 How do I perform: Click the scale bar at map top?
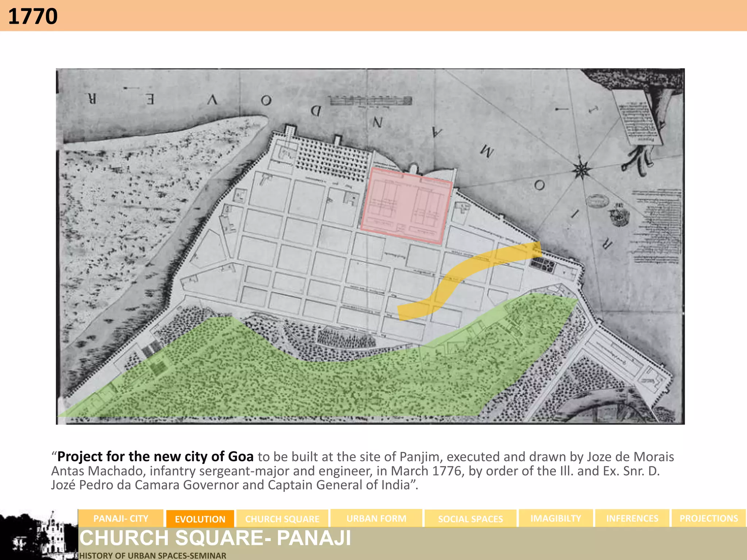(x=370, y=101)
